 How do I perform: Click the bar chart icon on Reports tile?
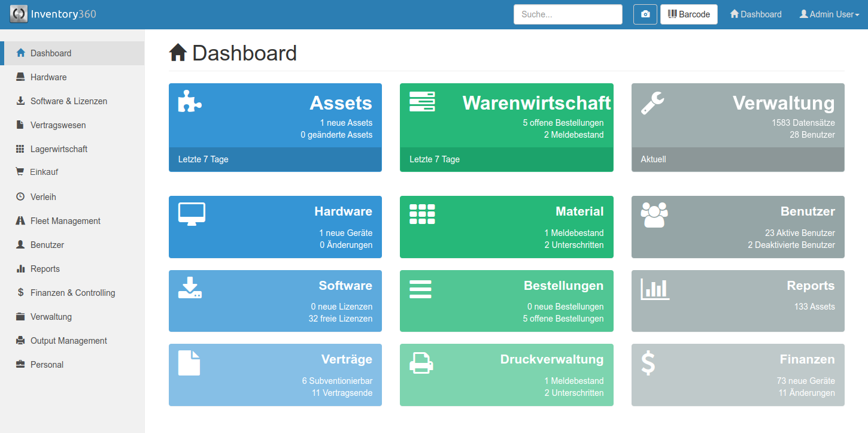[x=655, y=289]
